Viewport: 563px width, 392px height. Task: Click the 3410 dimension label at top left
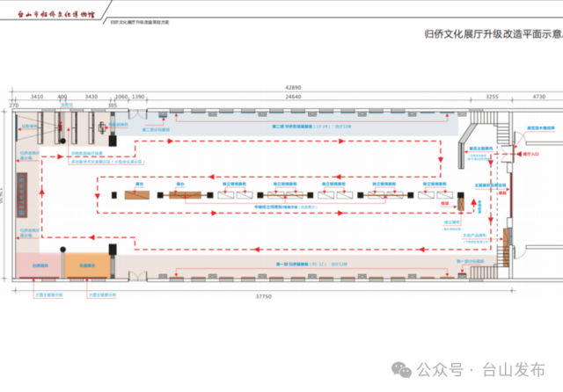(x=37, y=97)
